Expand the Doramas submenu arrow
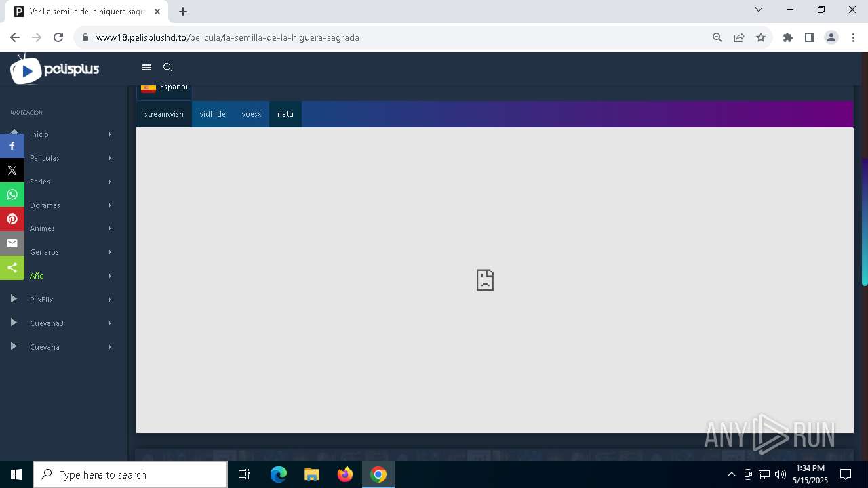Image resolution: width=868 pixels, height=488 pixels. point(110,205)
